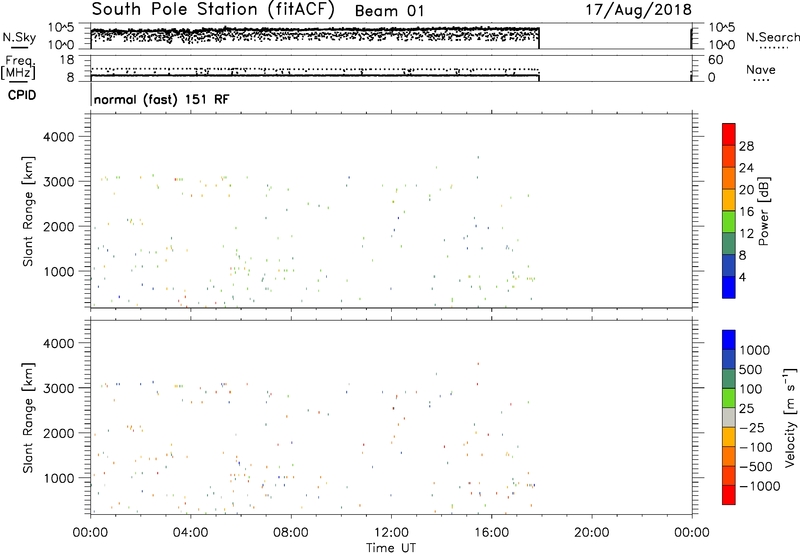The height and width of the screenshot is (554, 800).
Task: Click the '-1000' Velocity colorbar tick label
Action: click(x=760, y=486)
